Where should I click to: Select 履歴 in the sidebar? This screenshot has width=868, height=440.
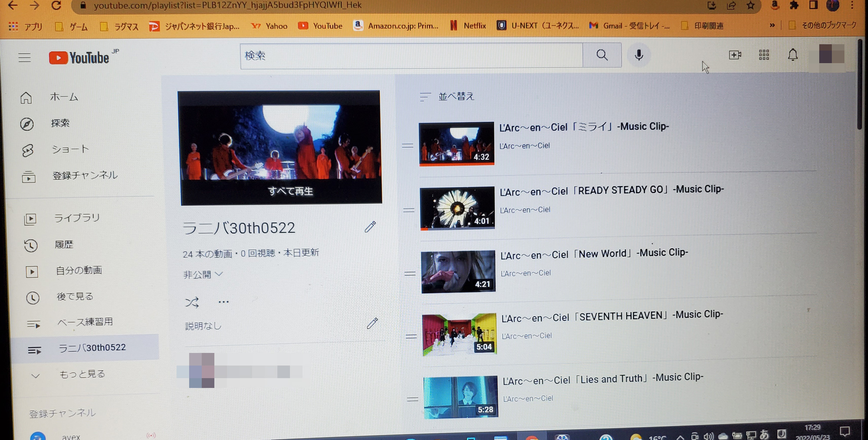pyautogui.click(x=64, y=244)
